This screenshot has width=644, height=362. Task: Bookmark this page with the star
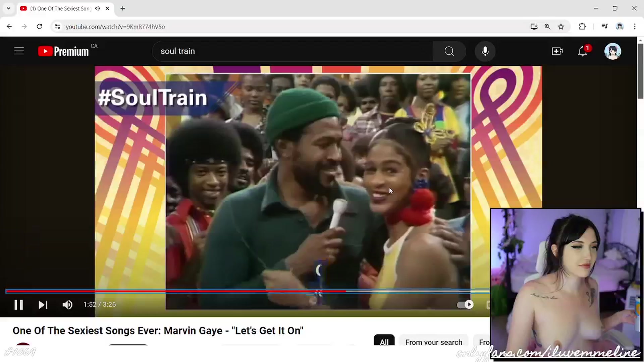coord(561,26)
